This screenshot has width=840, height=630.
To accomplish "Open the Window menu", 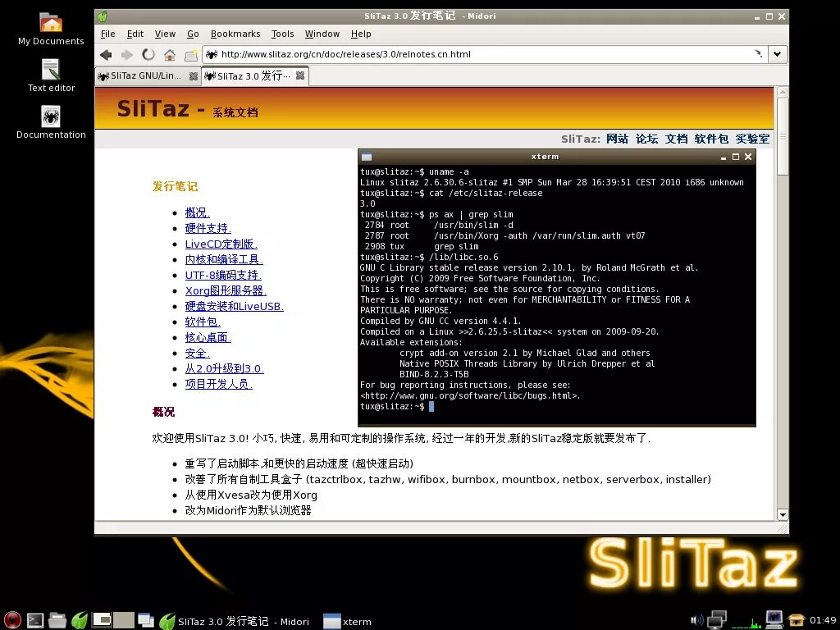I will pyautogui.click(x=322, y=34).
